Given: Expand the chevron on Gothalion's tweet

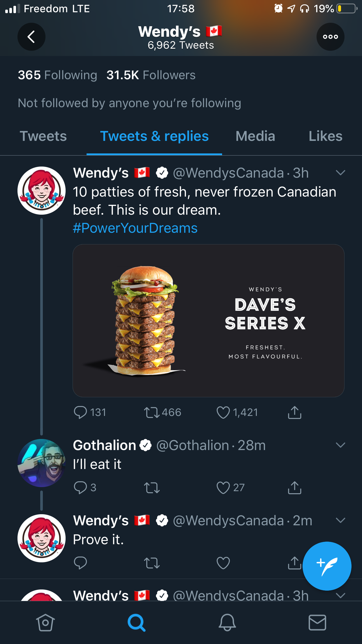Looking at the screenshot, I should pyautogui.click(x=340, y=445).
